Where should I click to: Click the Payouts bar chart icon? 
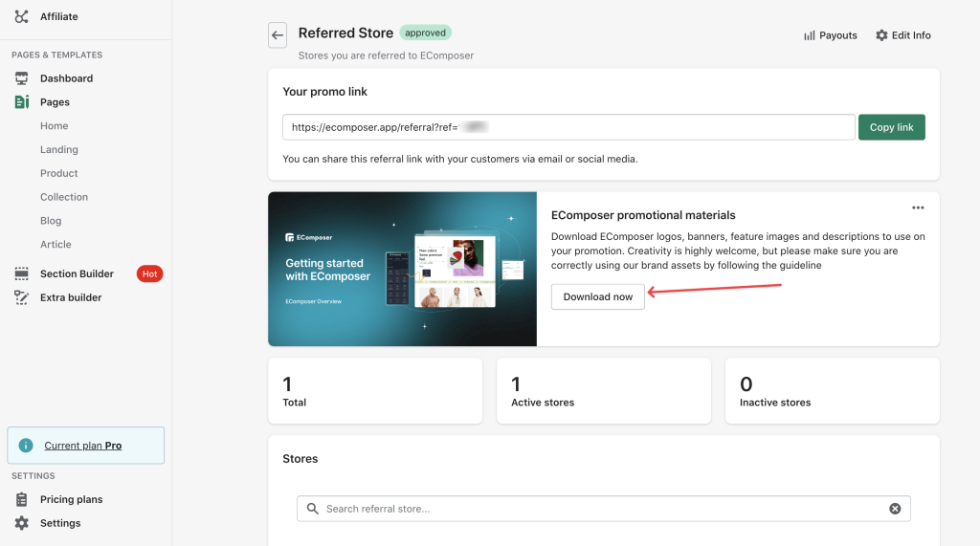click(x=810, y=35)
